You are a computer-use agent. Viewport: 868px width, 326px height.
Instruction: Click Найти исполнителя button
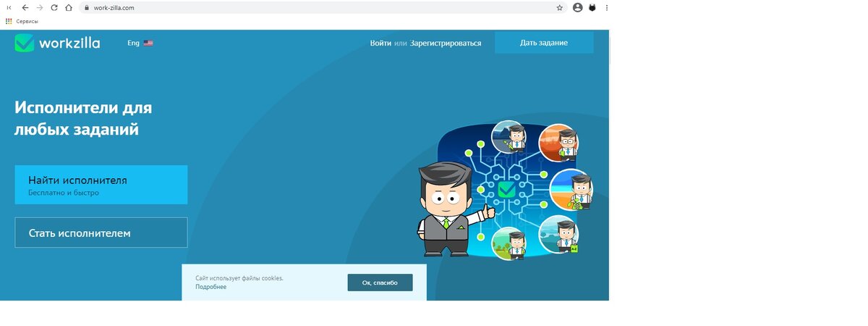pyautogui.click(x=101, y=185)
